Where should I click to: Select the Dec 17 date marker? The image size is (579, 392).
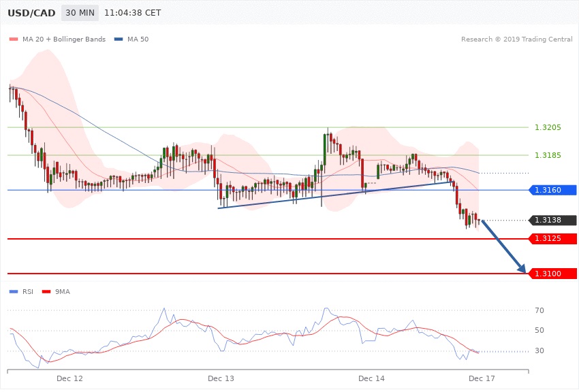tap(482, 378)
